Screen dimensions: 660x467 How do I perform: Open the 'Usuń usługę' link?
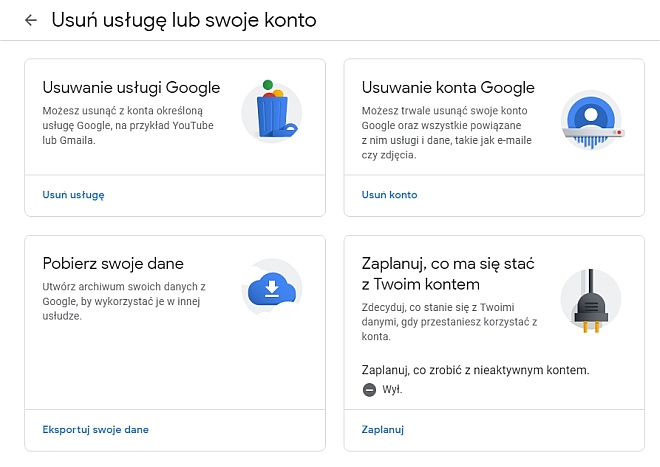[73, 195]
